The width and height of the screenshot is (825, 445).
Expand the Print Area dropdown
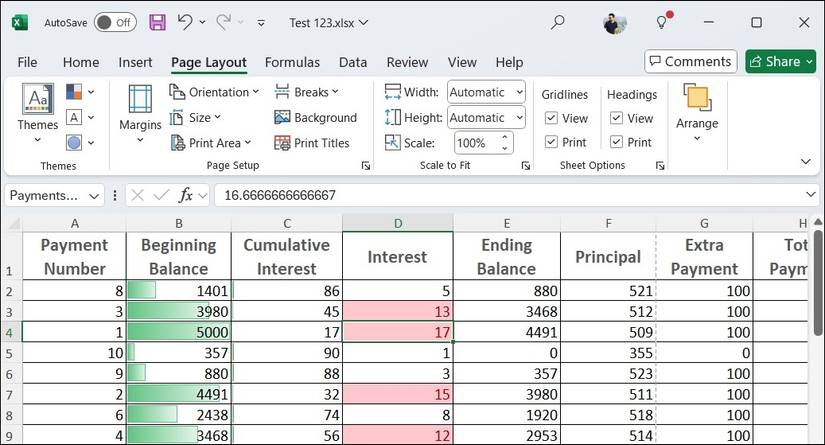[x=248, y=143]
